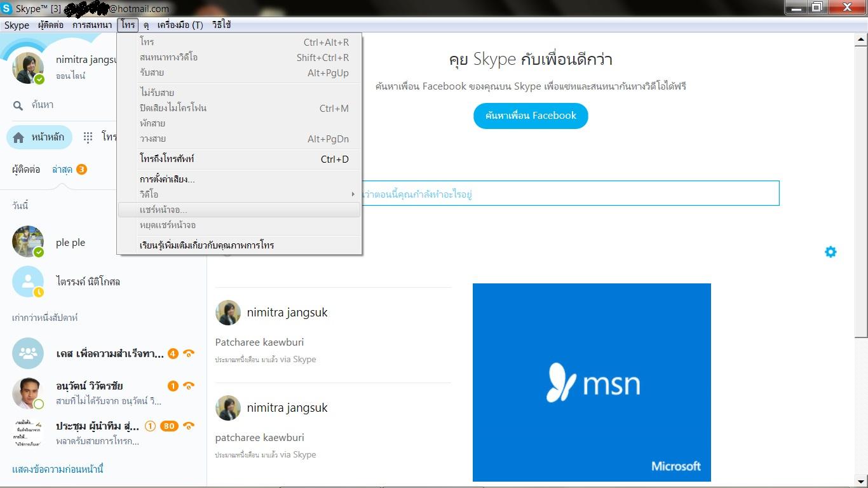Click offline status ring on อนุวัตน์ avatar

(x=39, y=403)
